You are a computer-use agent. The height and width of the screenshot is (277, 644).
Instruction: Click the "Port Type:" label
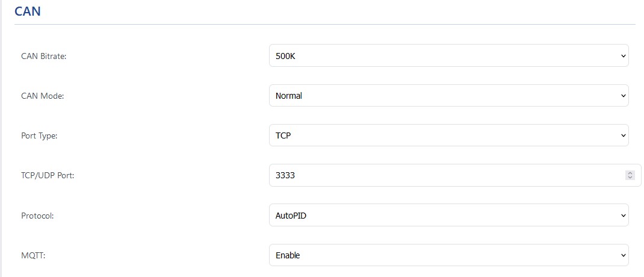[39, 135]
